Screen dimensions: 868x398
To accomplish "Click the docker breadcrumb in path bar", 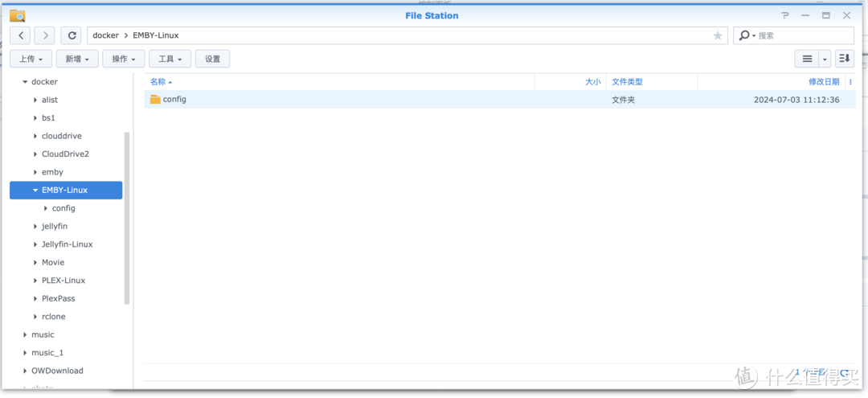I will pyautogui.click(x=105, y=35).
